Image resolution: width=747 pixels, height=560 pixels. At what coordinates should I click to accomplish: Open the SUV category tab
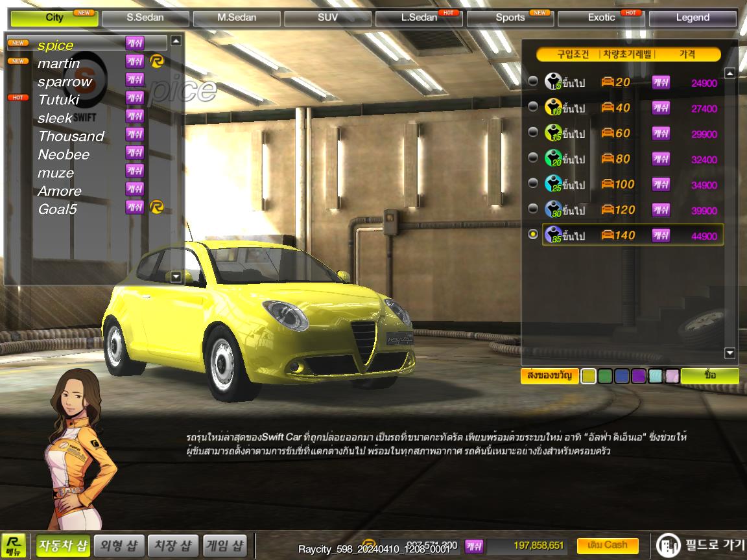(x=327, y=18)
